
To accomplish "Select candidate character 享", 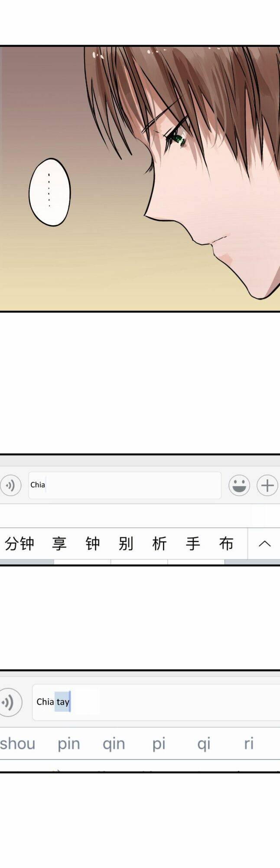I will coord(59,543).
